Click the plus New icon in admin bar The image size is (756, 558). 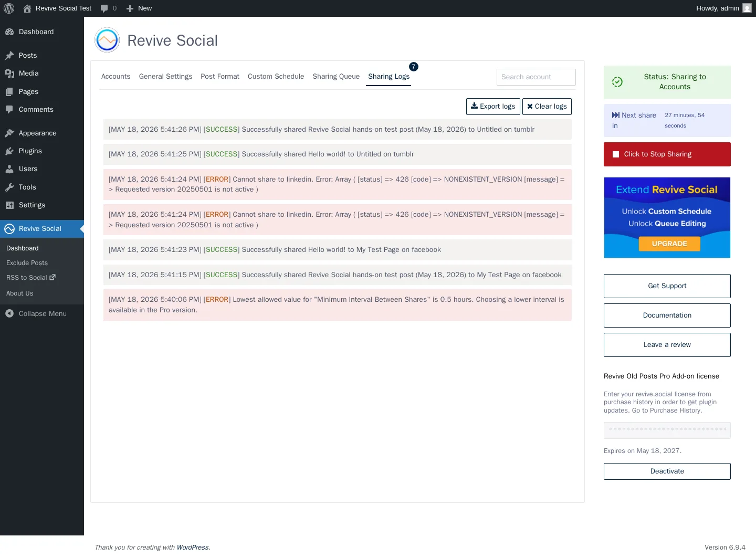point(130,8)
